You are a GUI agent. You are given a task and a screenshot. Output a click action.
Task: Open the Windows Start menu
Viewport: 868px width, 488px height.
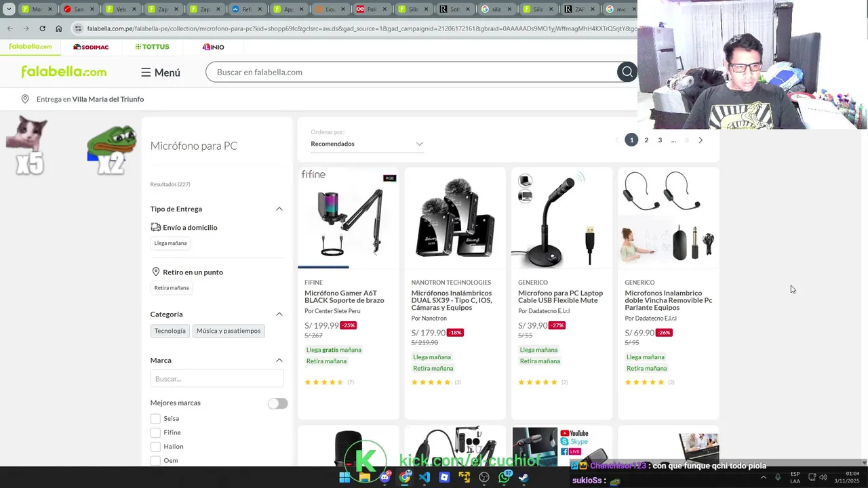[x=344, y=477]
